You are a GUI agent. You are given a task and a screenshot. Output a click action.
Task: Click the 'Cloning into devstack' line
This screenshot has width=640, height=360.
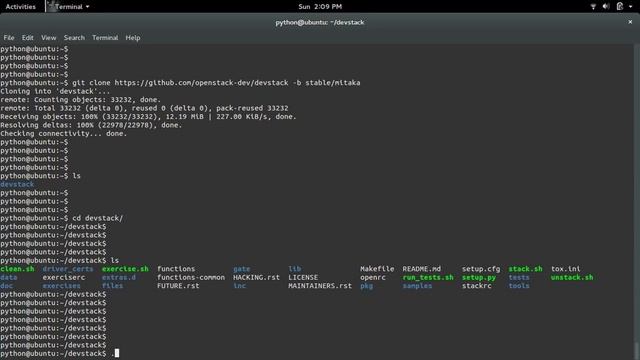[55, 91]
